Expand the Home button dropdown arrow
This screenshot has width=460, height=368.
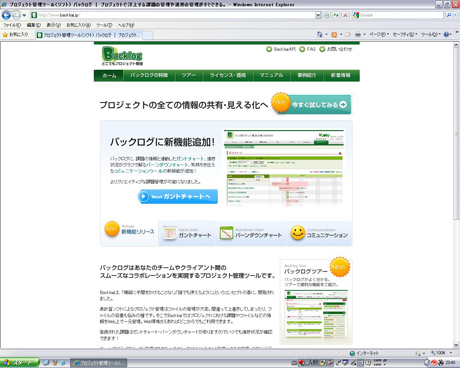[326, 34]
